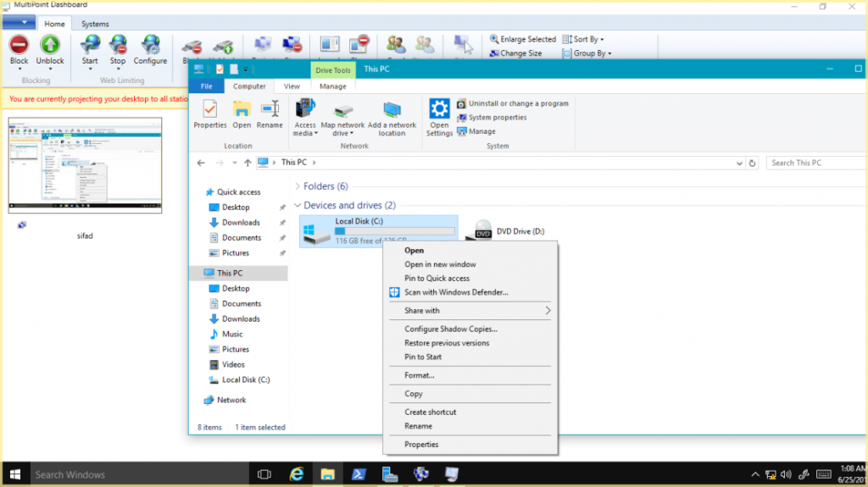The height and width of the screenshot is (487, 868).
Task: Click Manage in the System group
Action: click(476, 131)
